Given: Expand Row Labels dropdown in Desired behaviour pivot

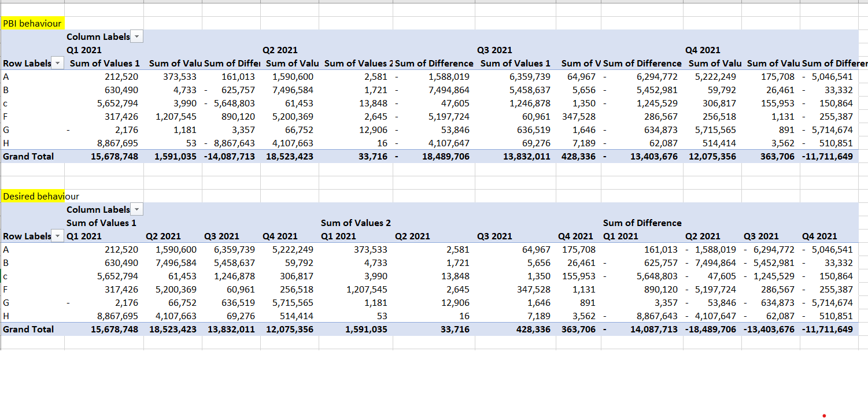Looking at the screenshot, I should 58,236.
